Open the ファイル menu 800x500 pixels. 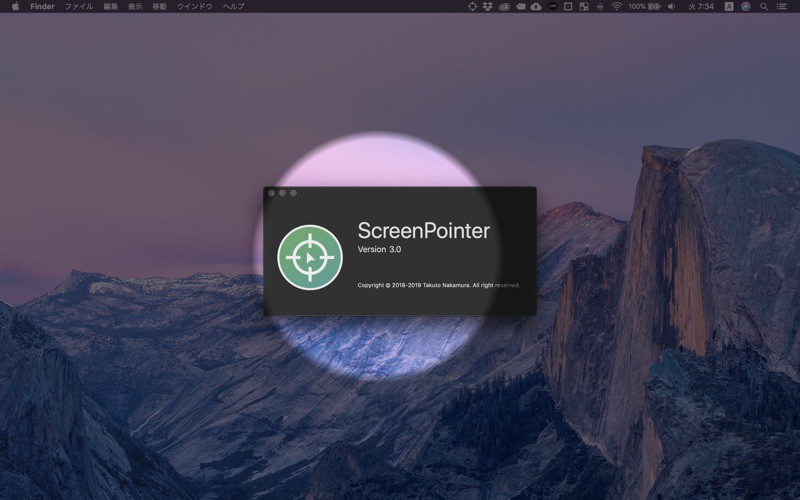tap(79, 7)
